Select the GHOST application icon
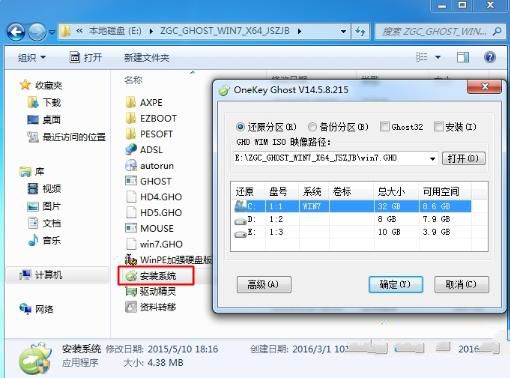 pos(130,181)
